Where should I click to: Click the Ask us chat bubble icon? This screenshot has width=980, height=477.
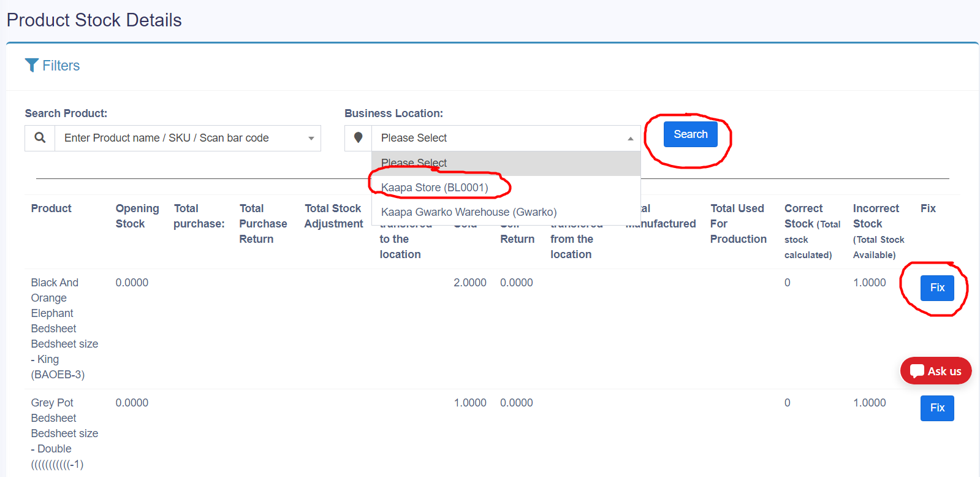click(917, 371)
